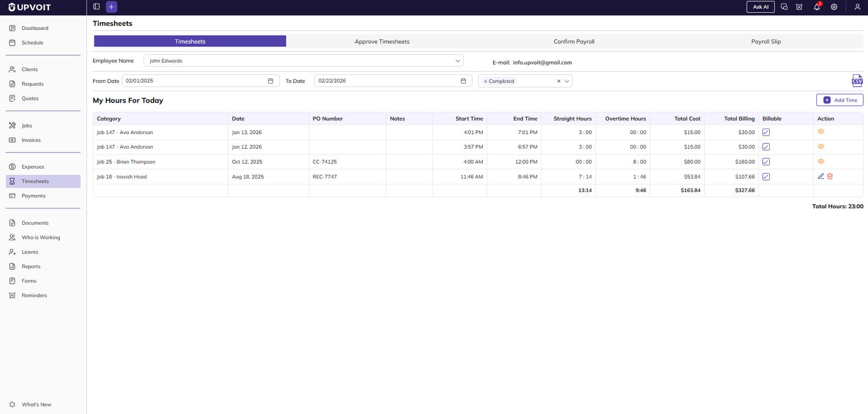868x414 pixels.
Task: Expand the Employee Name dropdown
Action: (457, 61)
